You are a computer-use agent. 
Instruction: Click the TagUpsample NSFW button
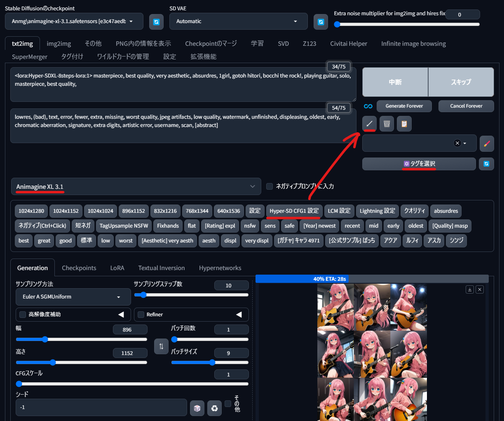tap(124, 226)
